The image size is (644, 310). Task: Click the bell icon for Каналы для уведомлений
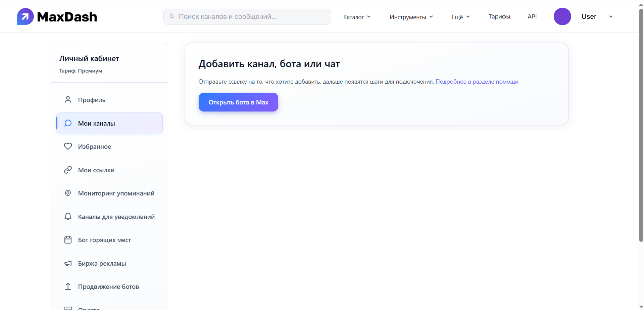pos(68,217)
